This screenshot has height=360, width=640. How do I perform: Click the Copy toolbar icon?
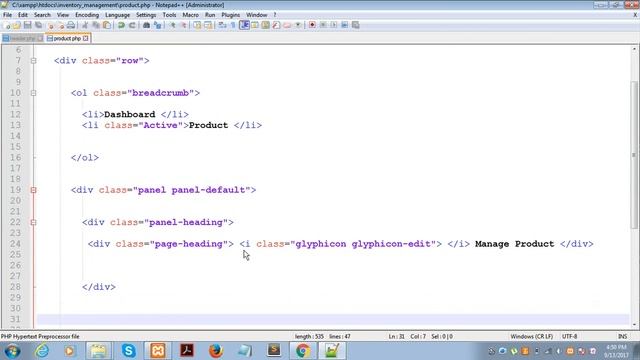(x=96, y=25)
